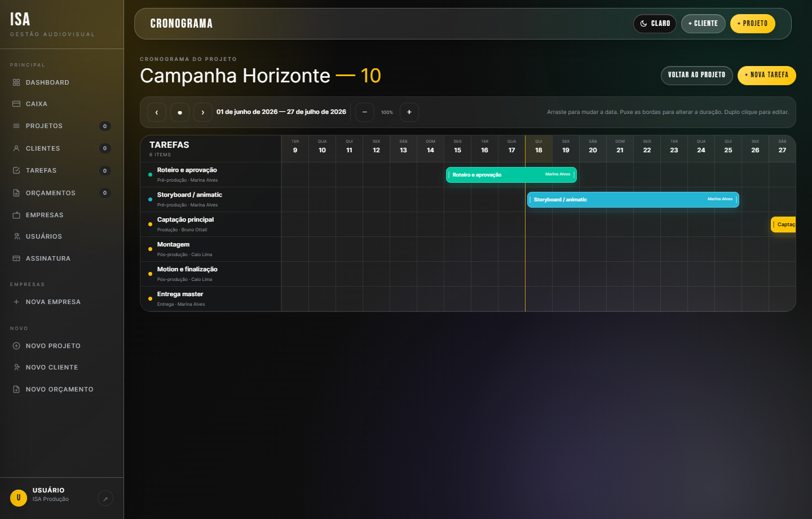This screenshot has width=812, height=519.
Task: Click the Tarefas checklist icon
Action: pyautogui.click(x=16, y=170)
